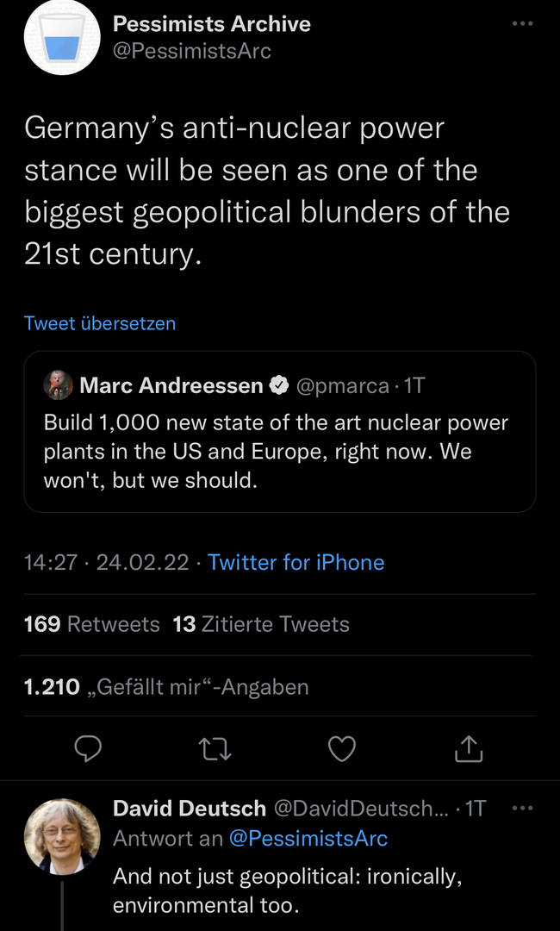Click the reply speech bubble icon
The image size is (560, 931).
[88, 748]
